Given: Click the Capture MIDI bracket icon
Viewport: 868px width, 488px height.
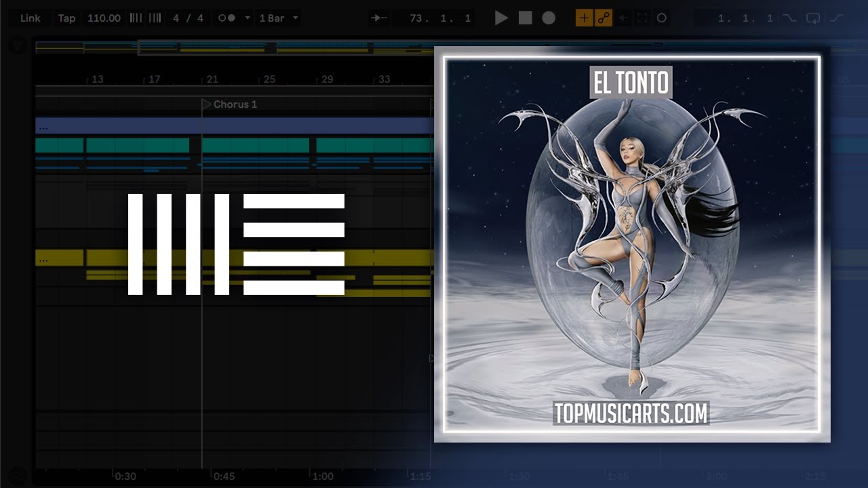Looking at the screenshot, I should (642, 18).
